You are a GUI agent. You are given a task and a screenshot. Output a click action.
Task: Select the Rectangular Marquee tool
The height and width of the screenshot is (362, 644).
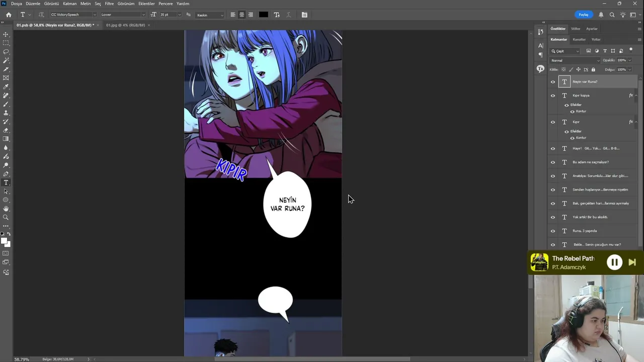pos(6,43)
